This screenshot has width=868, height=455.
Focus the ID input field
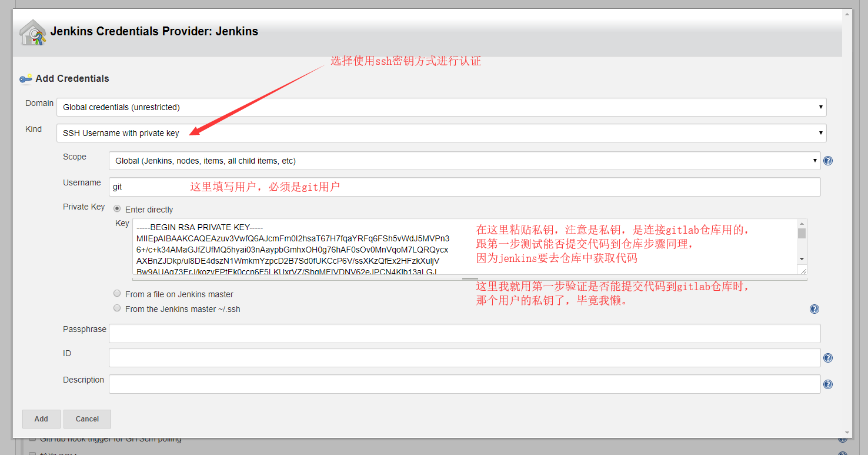click(465, 358)
